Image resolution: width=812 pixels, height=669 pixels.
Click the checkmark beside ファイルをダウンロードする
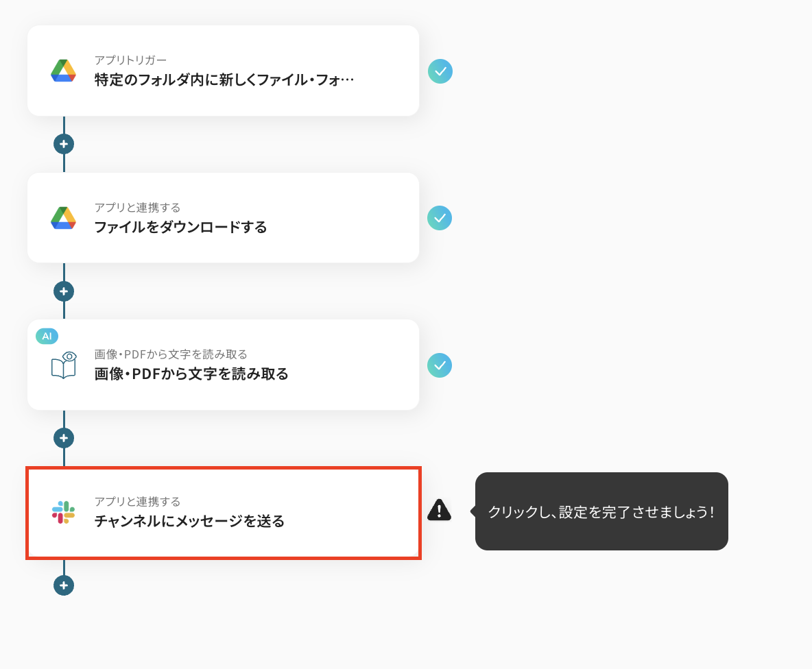tap(440, 219)
